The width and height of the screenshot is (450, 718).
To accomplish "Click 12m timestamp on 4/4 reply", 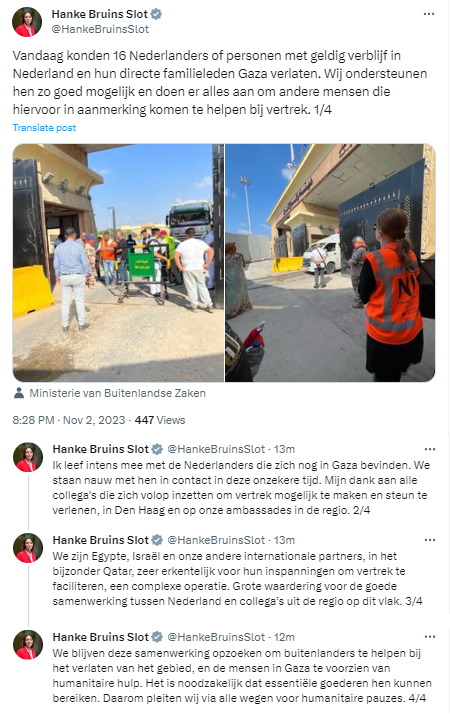I will [x=284, y=637].
